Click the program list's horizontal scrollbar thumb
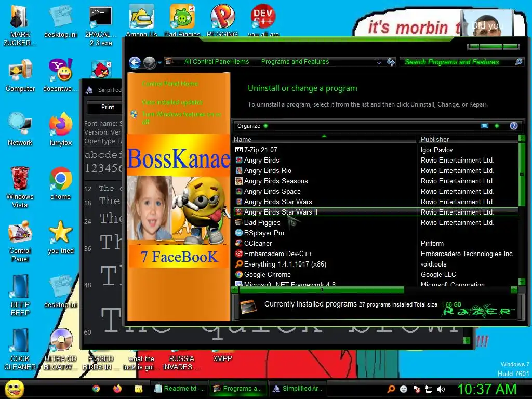 pos(321,290)
